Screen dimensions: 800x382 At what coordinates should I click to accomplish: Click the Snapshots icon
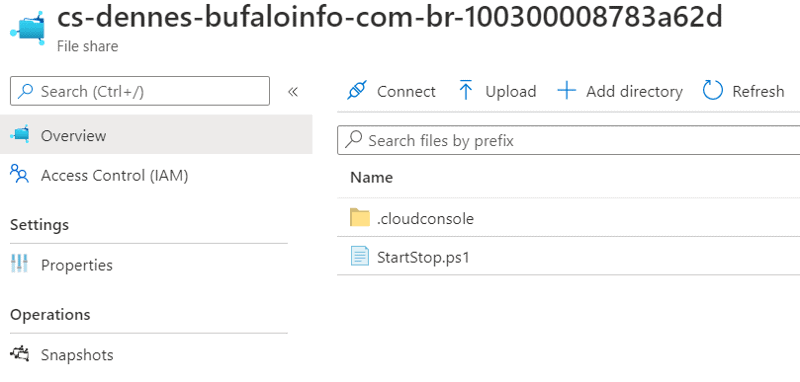(x=20, y=353)
